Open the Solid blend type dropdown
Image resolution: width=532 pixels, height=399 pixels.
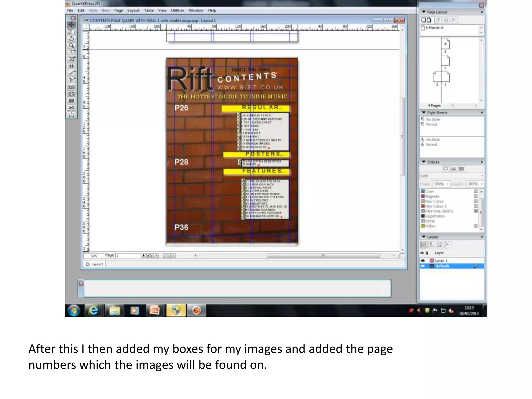(452, 176)
